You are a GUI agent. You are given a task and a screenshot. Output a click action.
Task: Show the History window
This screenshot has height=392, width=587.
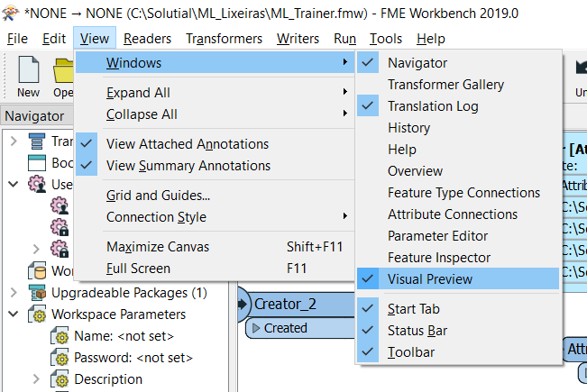pyautogui.click(x=458, y=128)
